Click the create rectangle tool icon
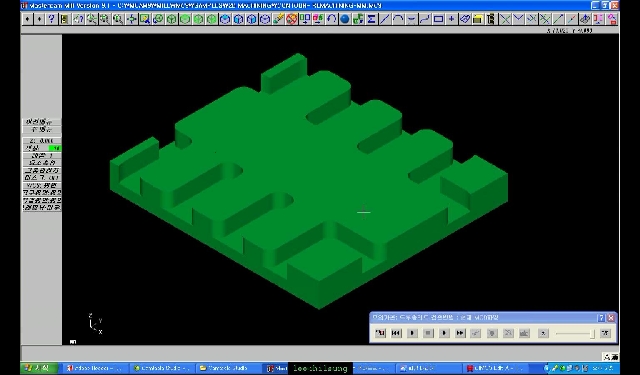The width and height of the screenshot is (640, 375). pos(438,19)
